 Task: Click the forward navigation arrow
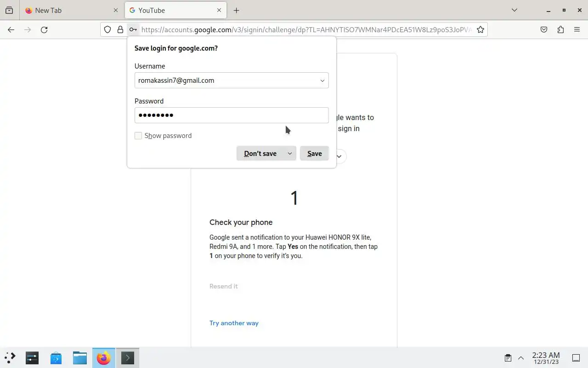28,29
